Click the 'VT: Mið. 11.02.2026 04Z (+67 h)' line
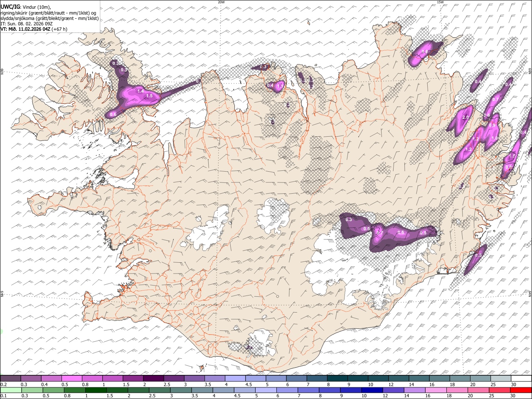Screen dimensions: 532x399 (x=34, y=29)
